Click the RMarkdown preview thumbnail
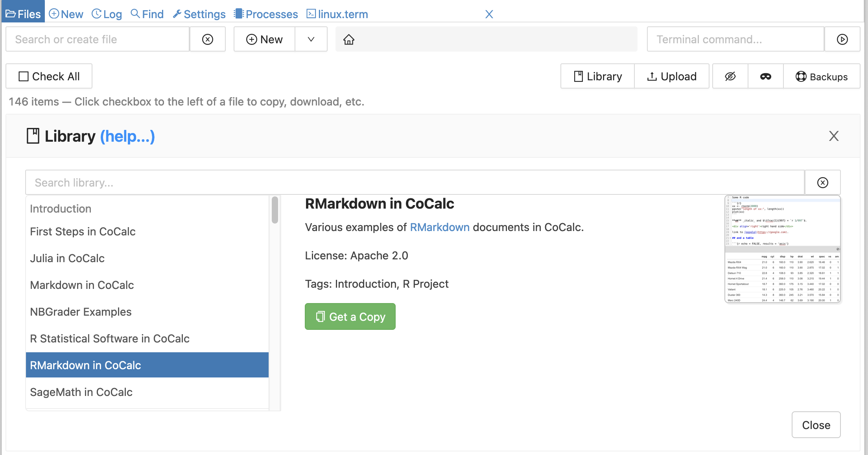 click(782, 249)
